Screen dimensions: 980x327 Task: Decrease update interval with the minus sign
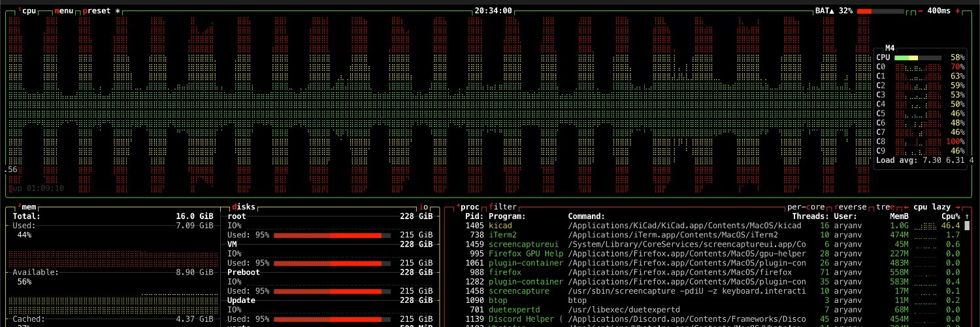[921, 11]
